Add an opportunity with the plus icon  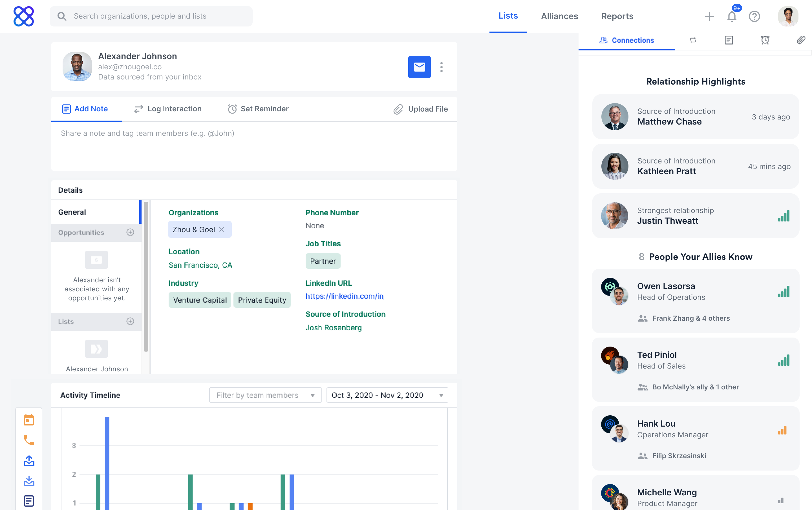[130, 232]
